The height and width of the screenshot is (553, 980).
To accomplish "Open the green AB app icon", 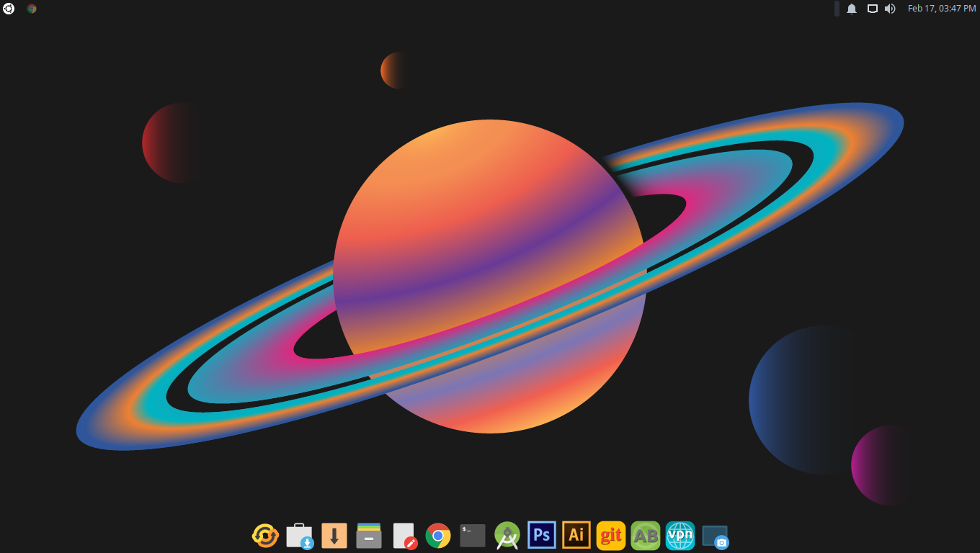I will pyautogui.click(x=646, y=536).
